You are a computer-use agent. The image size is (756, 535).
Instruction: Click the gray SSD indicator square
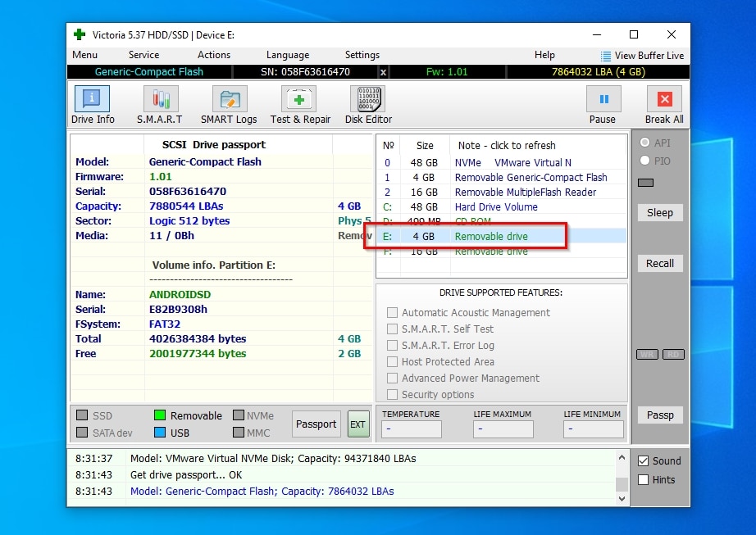[x=82, y=415]
